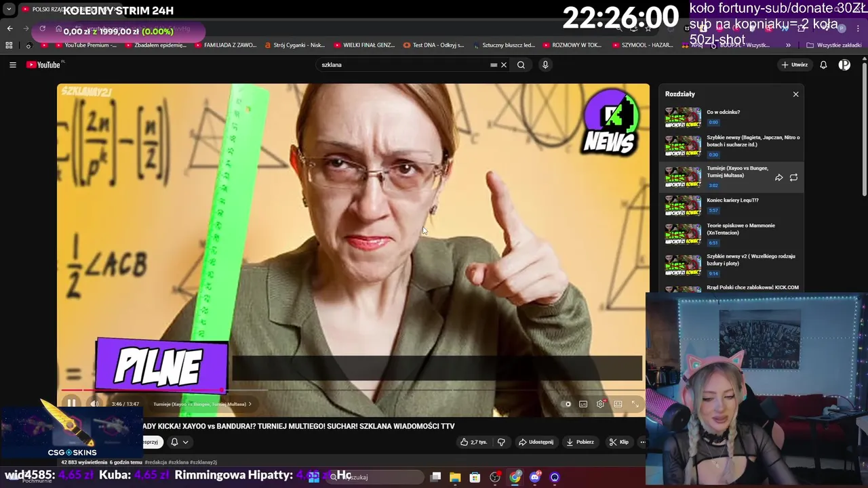Open Chrome from taskbar

(x=515, y=477)
